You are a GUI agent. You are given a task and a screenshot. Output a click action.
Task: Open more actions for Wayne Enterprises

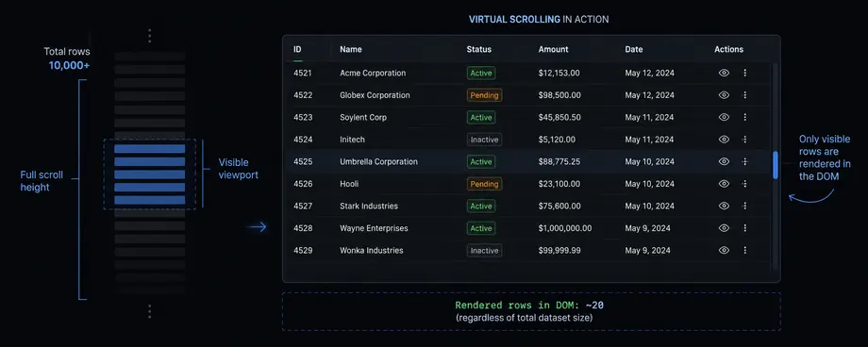744,228
